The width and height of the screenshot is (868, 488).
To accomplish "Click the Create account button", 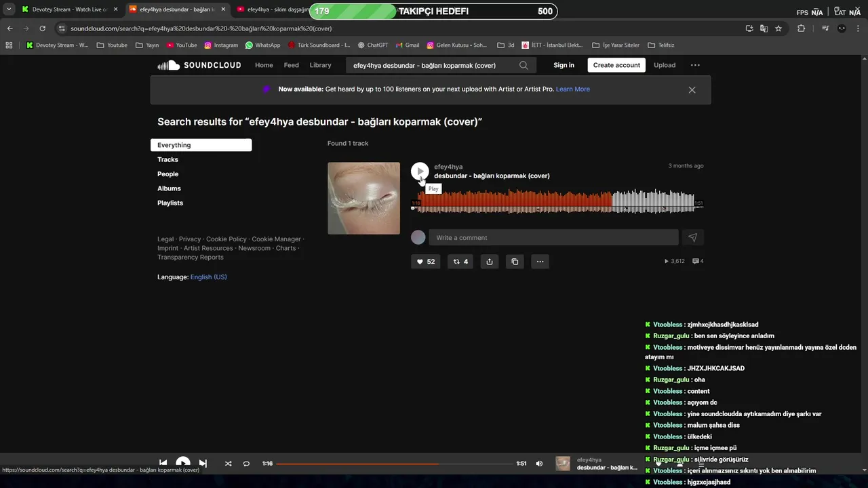I will coord(616,65).
